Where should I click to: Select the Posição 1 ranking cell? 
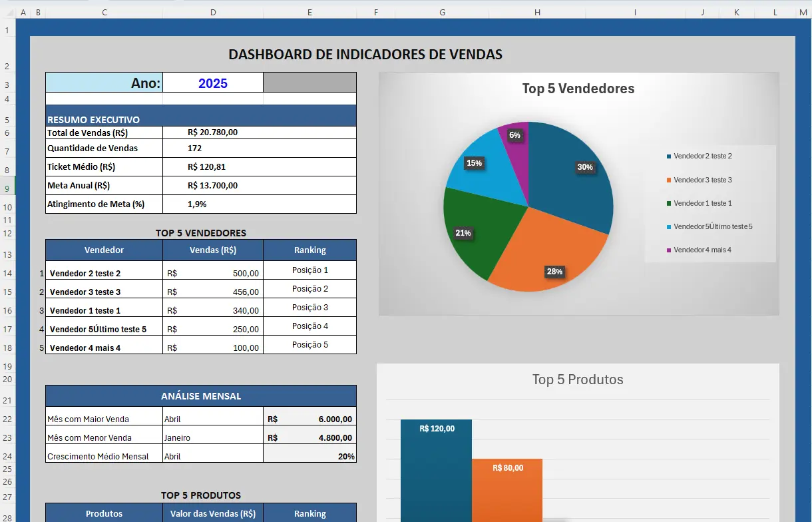click(310, 270)
